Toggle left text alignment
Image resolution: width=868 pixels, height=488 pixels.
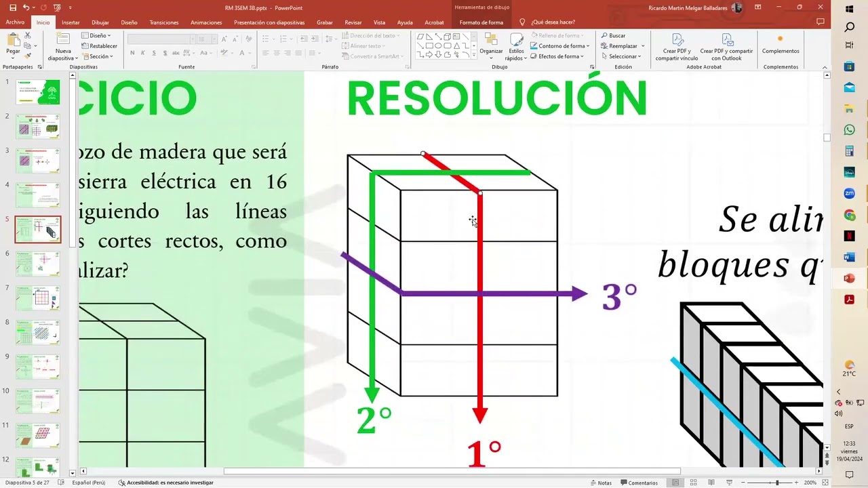click(266, 54)
